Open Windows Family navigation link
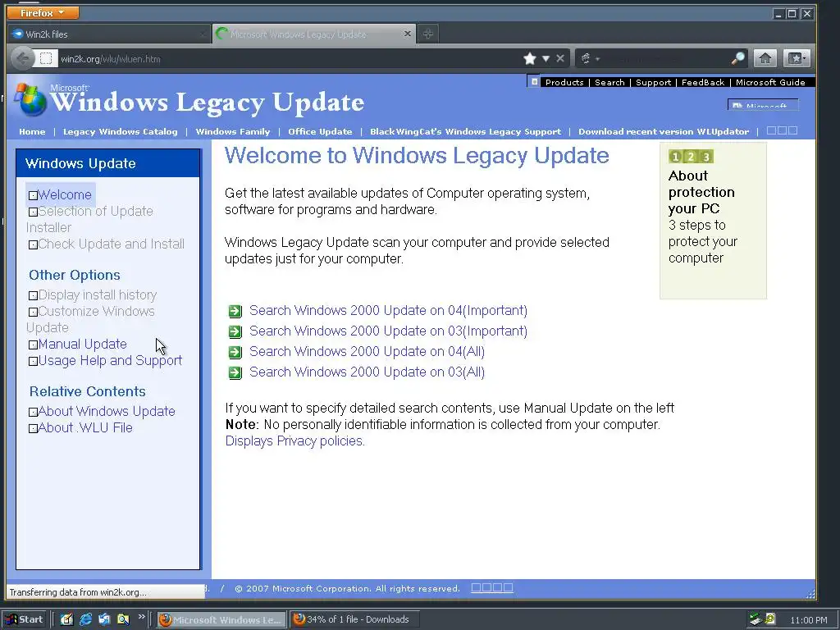The height and width of the screenshot is (630, 840). tap(232, 131)
